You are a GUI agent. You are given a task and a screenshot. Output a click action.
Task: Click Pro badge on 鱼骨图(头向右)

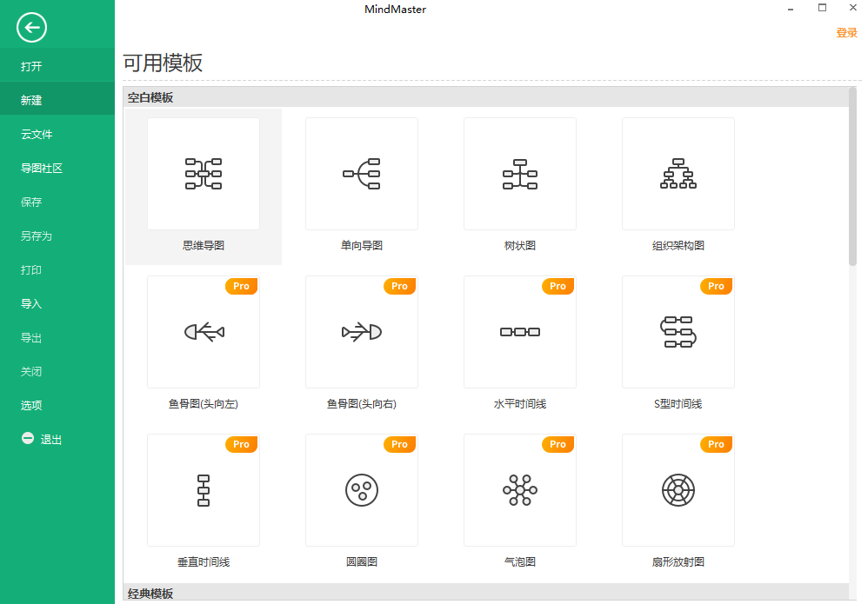400,286
